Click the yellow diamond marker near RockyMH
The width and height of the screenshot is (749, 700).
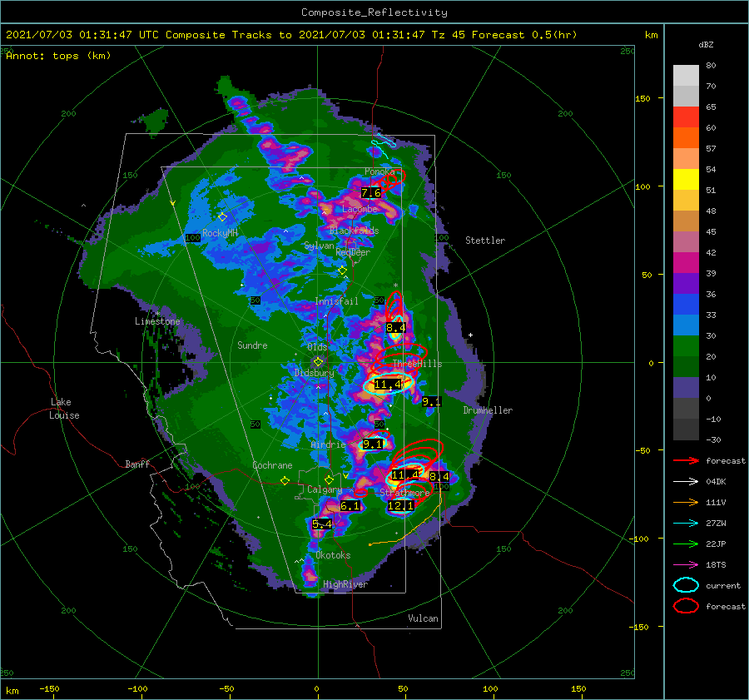(222, 217)
